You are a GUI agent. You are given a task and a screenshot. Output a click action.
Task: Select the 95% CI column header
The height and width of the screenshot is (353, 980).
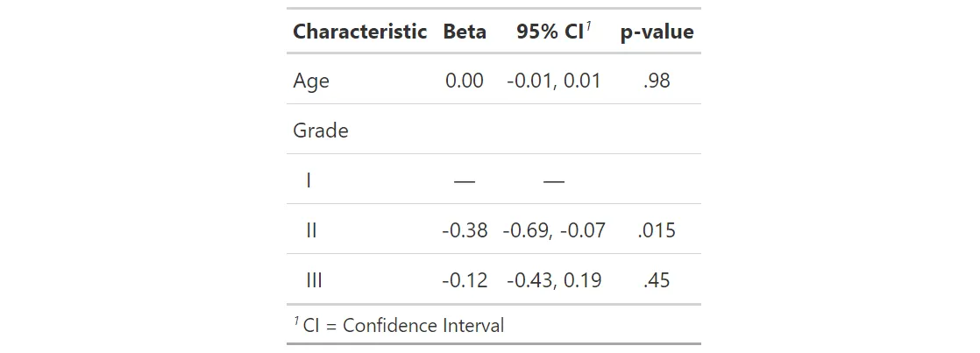(x=553, y=32)
